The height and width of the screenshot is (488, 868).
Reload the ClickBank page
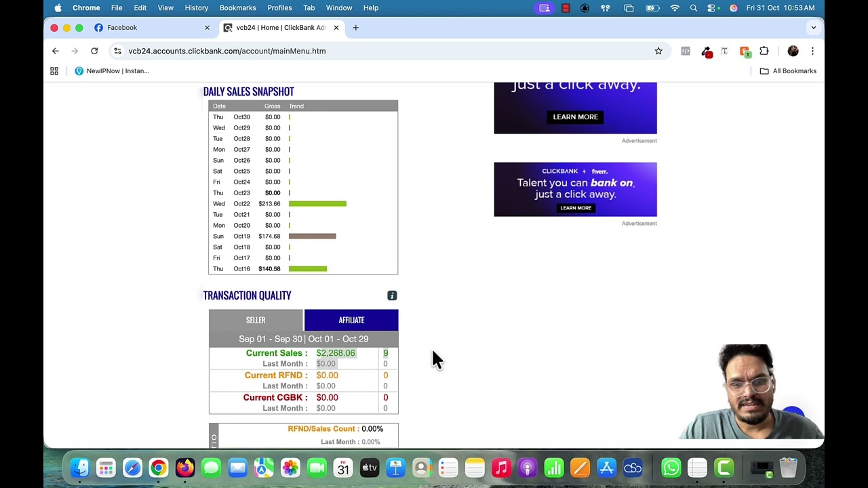coord(94,51)
